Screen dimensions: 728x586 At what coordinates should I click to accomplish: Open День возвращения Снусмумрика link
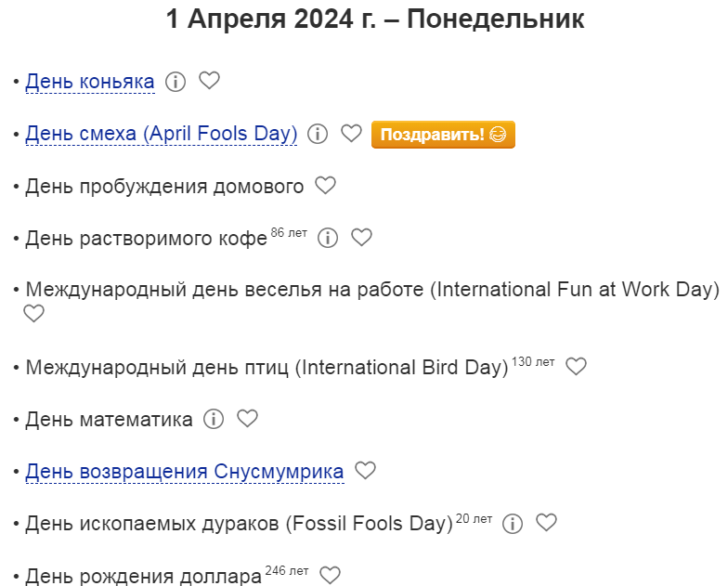(x=184, y=472)
